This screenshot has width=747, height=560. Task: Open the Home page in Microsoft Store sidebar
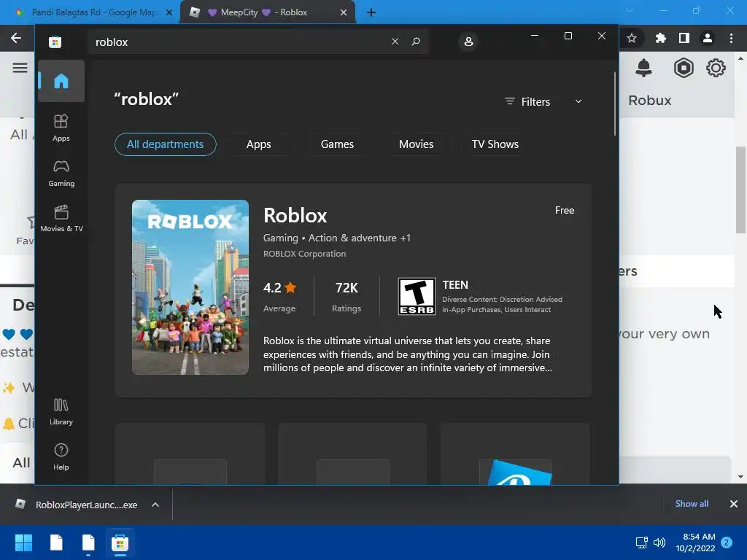(61, 81)
